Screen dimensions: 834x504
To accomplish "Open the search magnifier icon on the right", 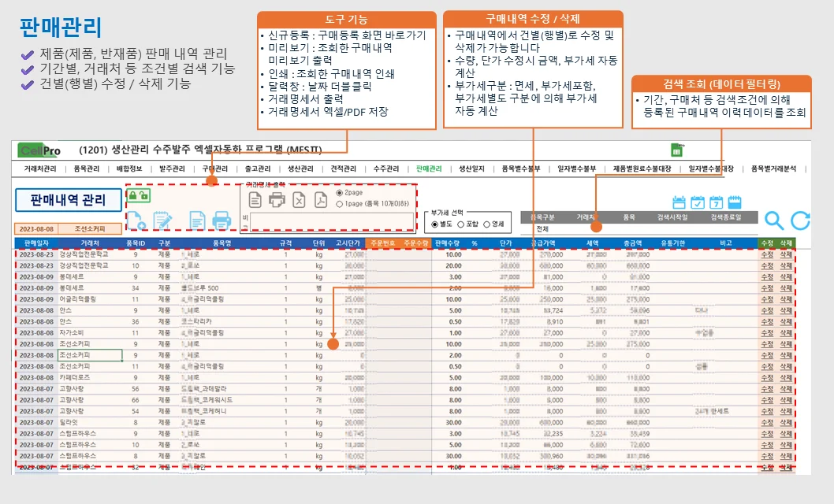I will tap(774, 220).
